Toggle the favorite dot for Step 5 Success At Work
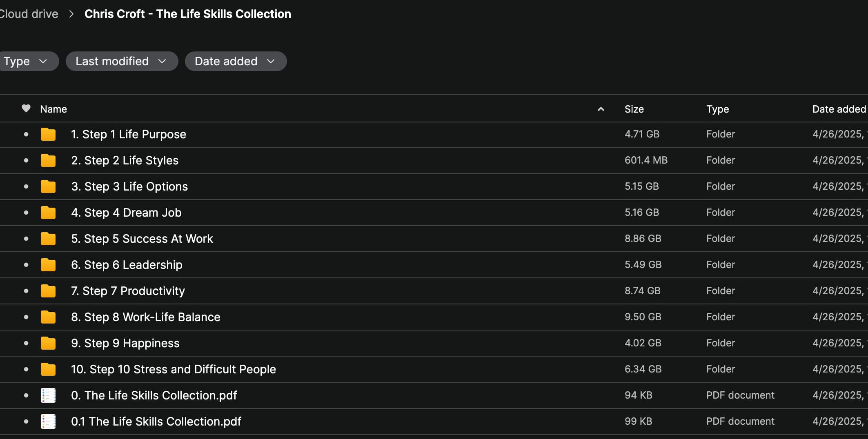The width and height of the screenshot is (868, 439). (x=26, y=239)
